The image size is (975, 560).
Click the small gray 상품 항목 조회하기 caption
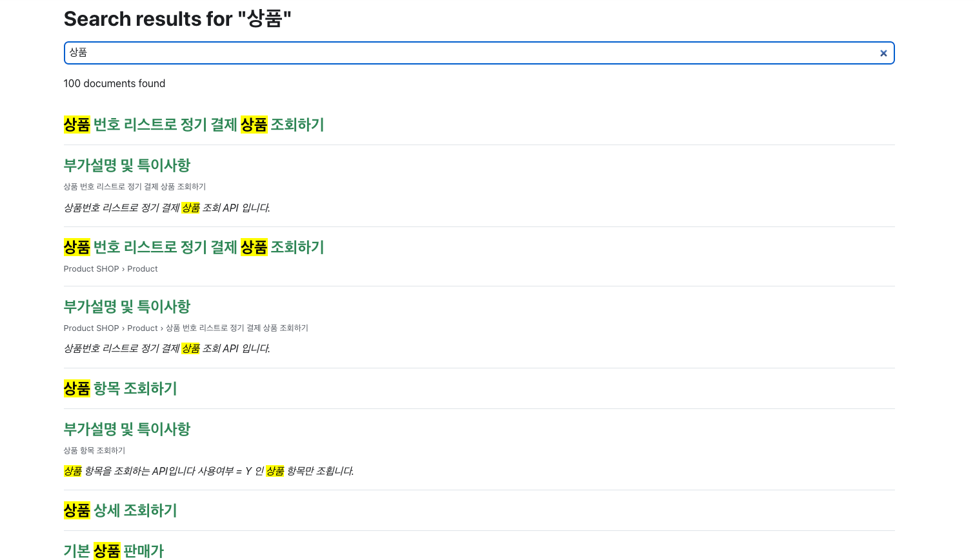(94, 450)
